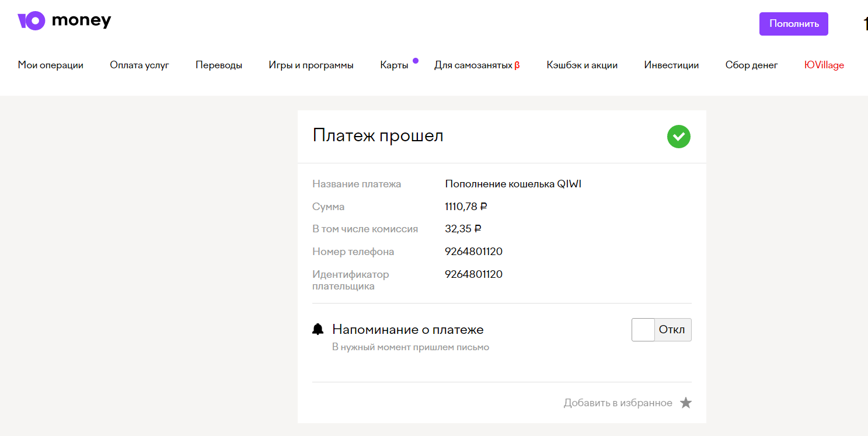Navigate to Для самозанятых
The image size is (868, 436).
point(473,65)
